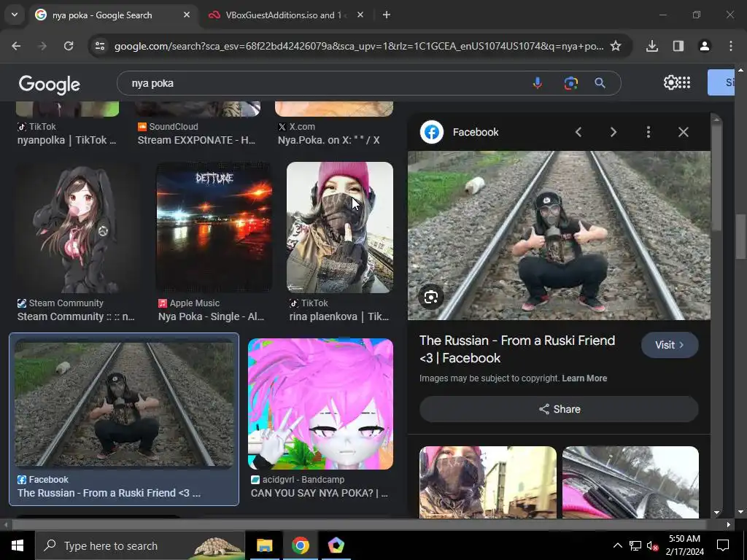747x560 pixels.
Task: Open SoundCloud Stream EXXPONATE result
Action: (196, 140)
